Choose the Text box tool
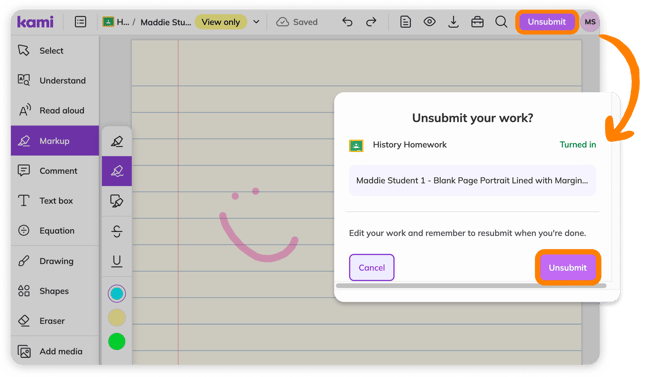The height and width of the screenshot is (377, 670). tap(55, 200)
